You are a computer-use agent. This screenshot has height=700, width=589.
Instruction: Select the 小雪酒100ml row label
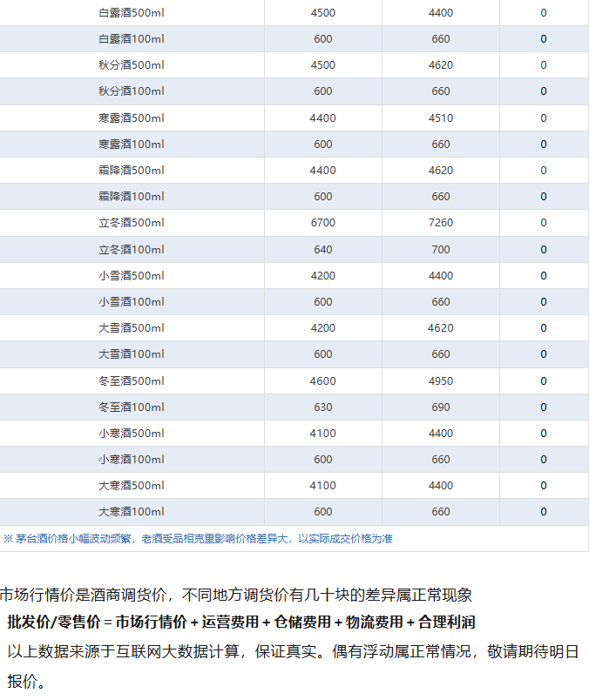point(132,302)
